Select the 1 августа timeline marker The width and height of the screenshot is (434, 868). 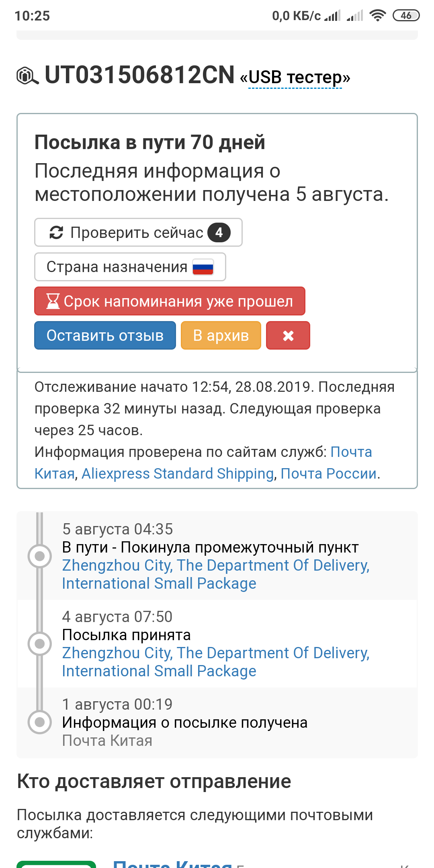(x=39, y=722)
